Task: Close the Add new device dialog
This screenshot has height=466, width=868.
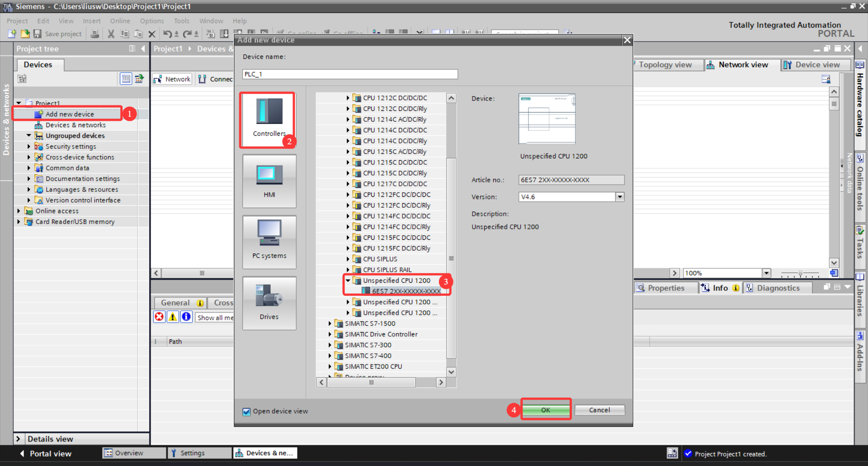Action: [x=627, y=40]
